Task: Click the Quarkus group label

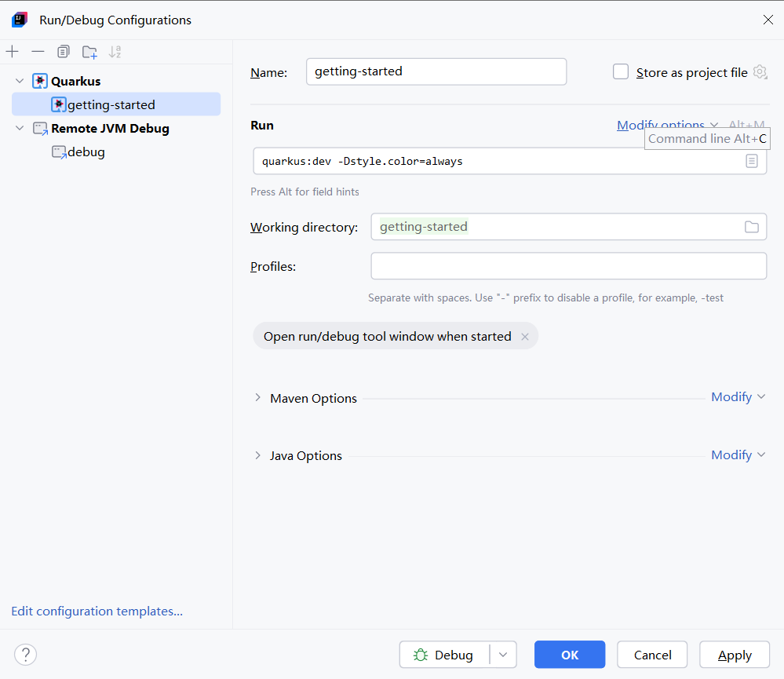Action: 75,81
